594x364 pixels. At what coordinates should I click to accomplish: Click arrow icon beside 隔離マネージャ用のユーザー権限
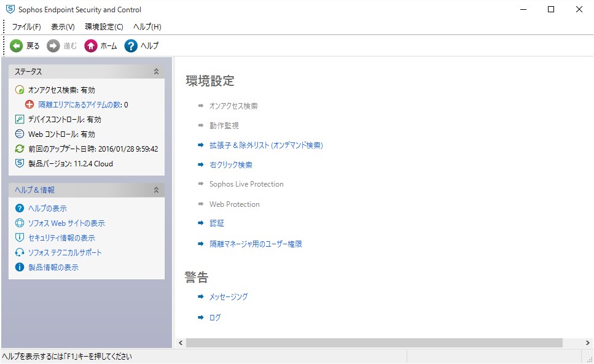pos(201,244)
